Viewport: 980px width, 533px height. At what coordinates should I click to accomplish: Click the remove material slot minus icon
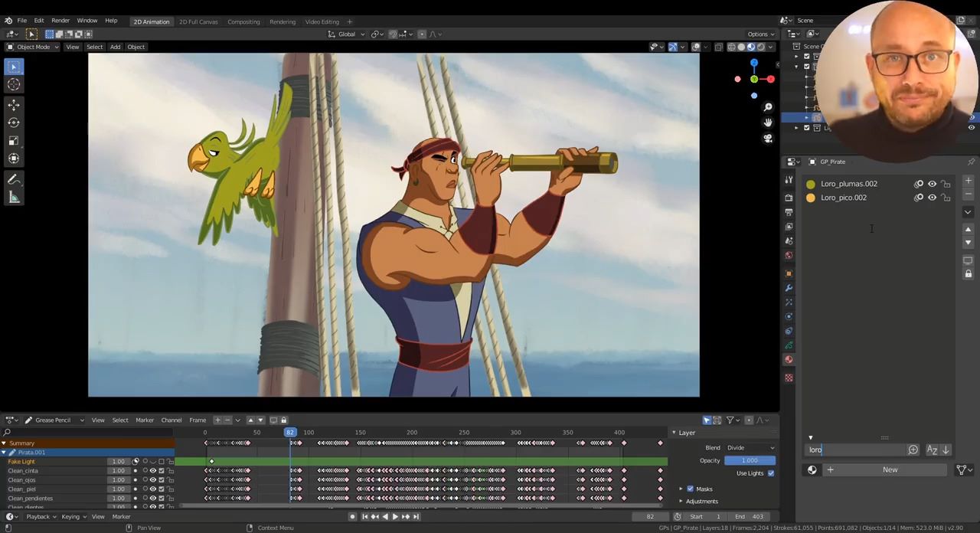(x=968, y=195)
